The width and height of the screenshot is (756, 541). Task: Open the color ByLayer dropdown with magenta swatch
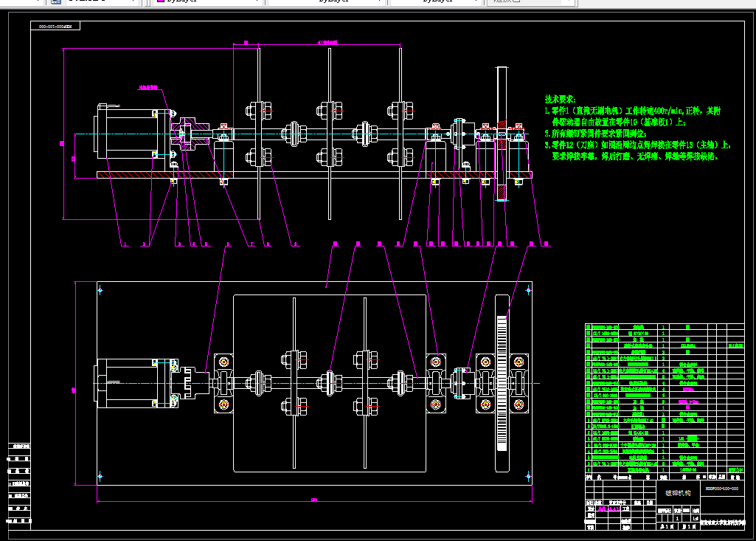[x=208, y=1]
